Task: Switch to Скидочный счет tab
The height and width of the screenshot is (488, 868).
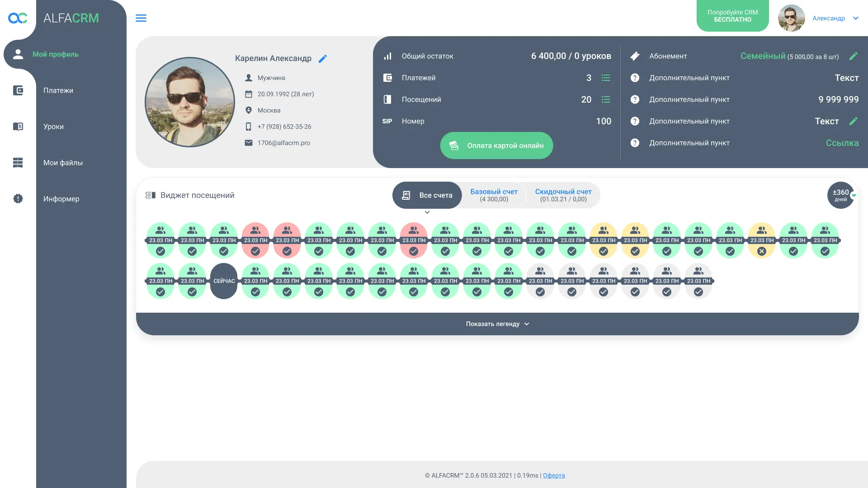Action: tap(563, 195)
